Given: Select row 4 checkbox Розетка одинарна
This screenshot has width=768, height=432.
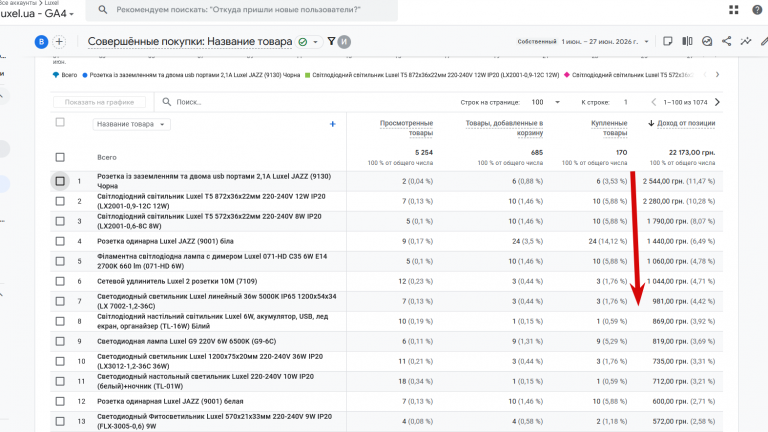Looking at the screenshot, I should pos(60,241).
